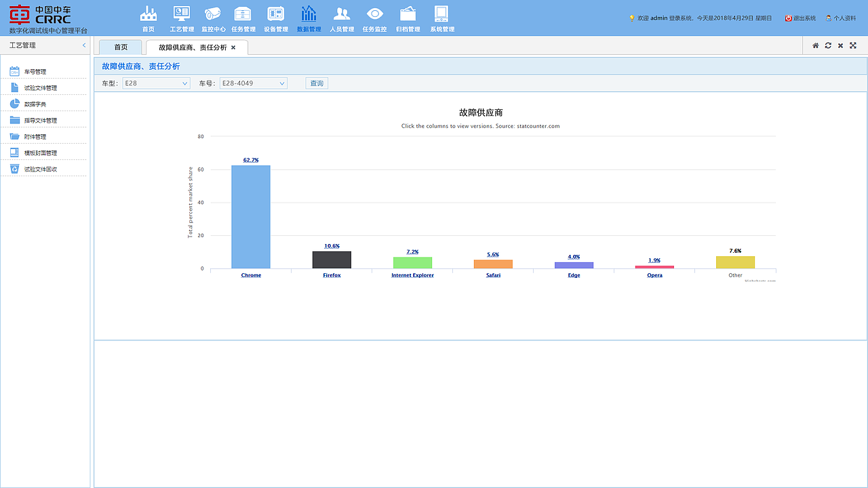Open the 车型 dropdown showing E28
This screenshot has width=868, height=488.
[156, 83]
